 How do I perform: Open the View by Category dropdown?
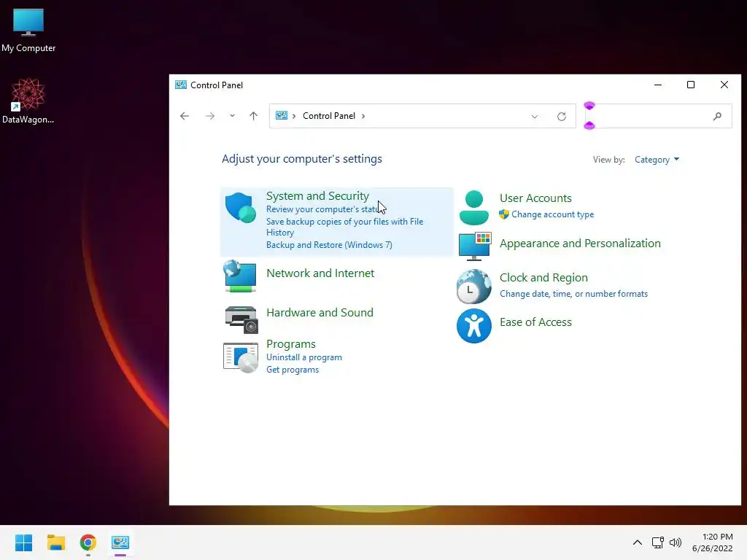657,160
